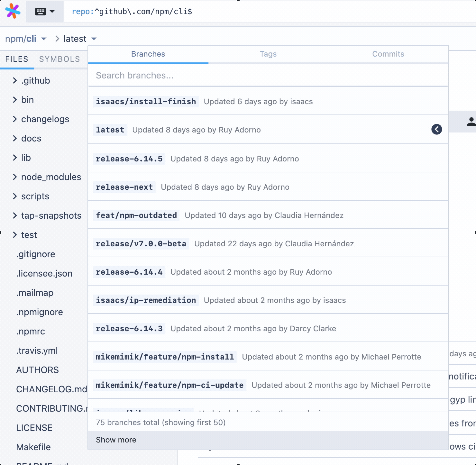This screenshot has width=476, height=465.
Task: Select the release-6.14.4 branch
Action: 268,272
